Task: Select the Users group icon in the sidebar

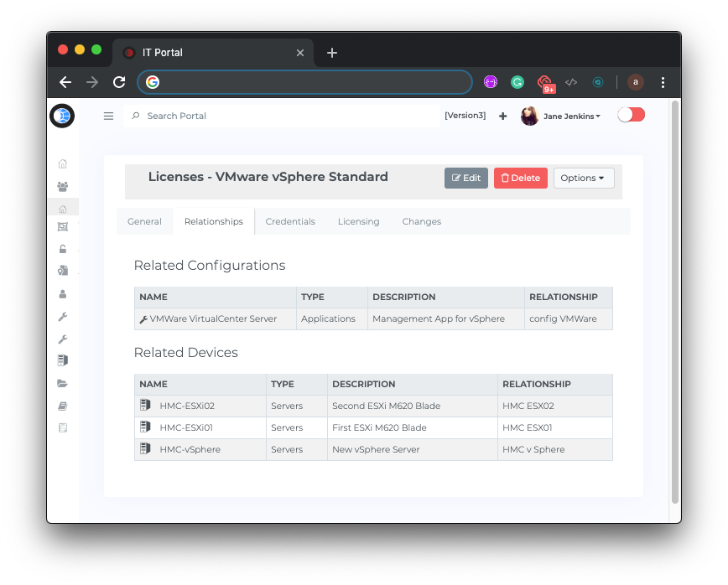Action: point(62,186)
